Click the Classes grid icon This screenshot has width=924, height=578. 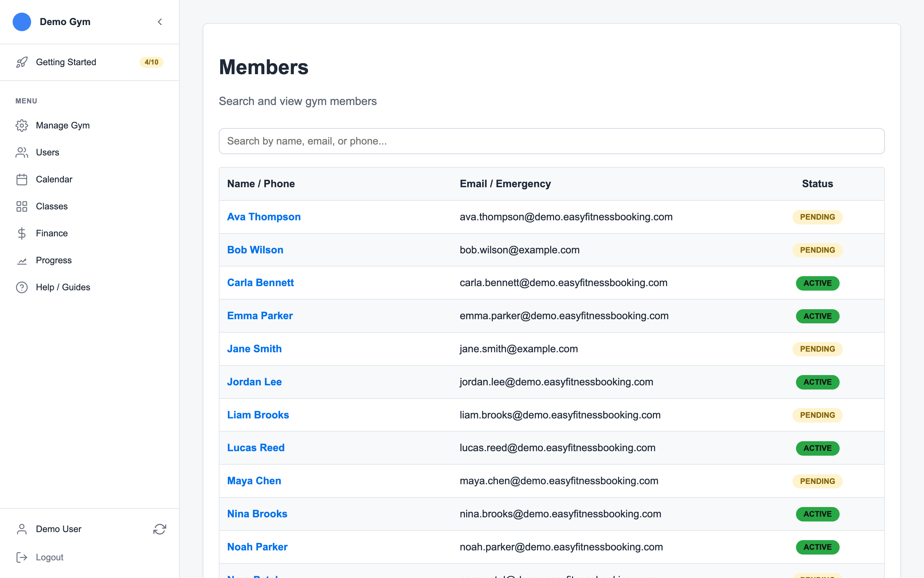(x=22, y=206)
